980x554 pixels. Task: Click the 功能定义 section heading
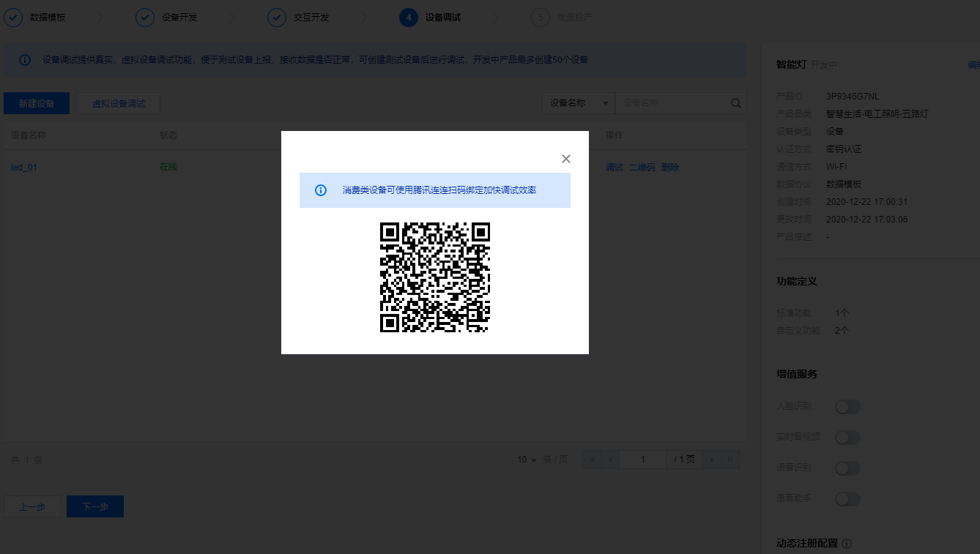(x=797, y=281)
